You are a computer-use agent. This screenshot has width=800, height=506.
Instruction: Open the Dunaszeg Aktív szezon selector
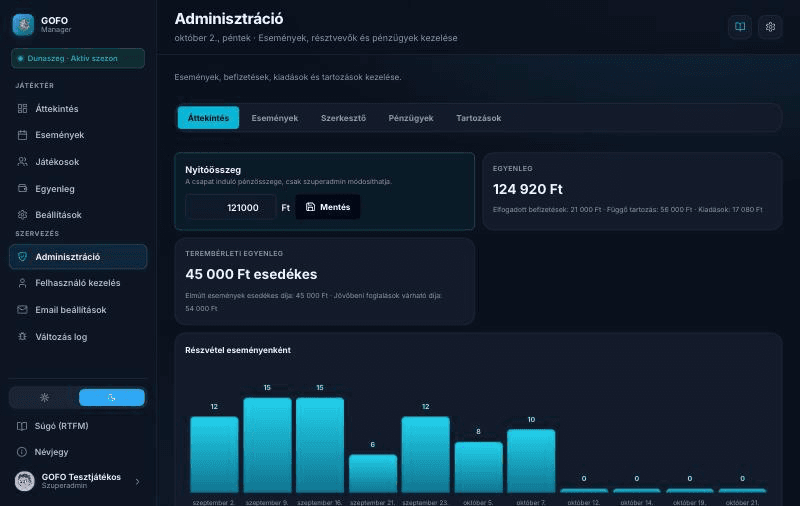[78, 59]
